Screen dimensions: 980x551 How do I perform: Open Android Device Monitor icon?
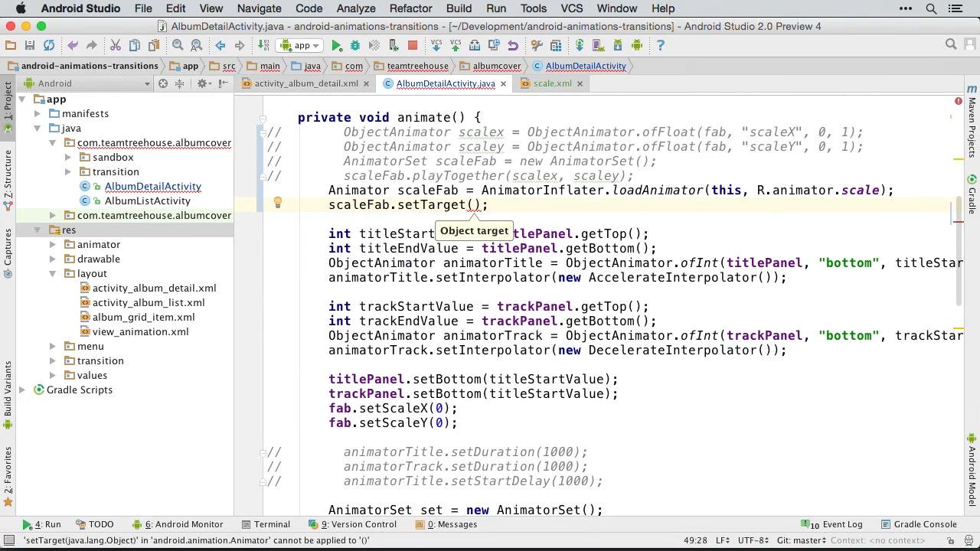pyautogui.click(x=637, y=45)
